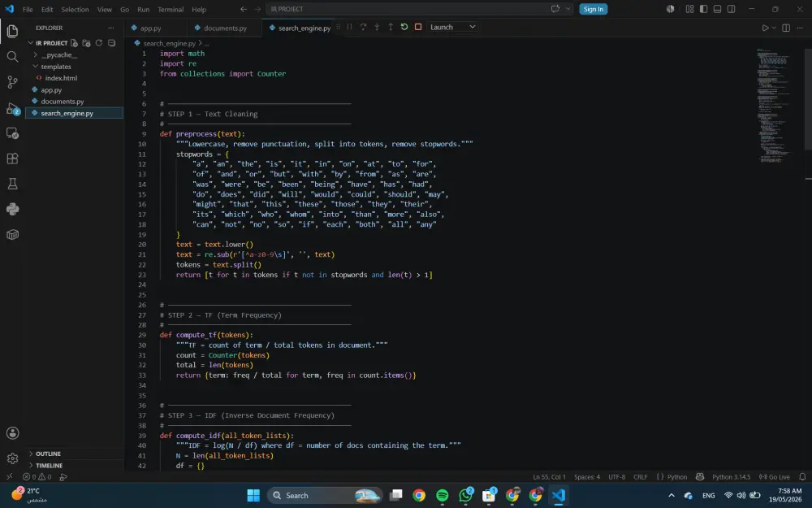The width and height of the screenshot is (812, 508).
Task: Open the Run menu
Action: (x=144, y=9)
